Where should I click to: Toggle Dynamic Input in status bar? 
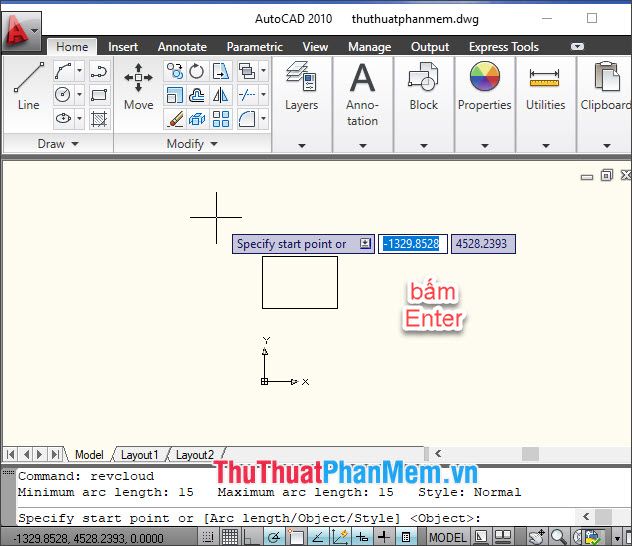click(x=362, y=537)
